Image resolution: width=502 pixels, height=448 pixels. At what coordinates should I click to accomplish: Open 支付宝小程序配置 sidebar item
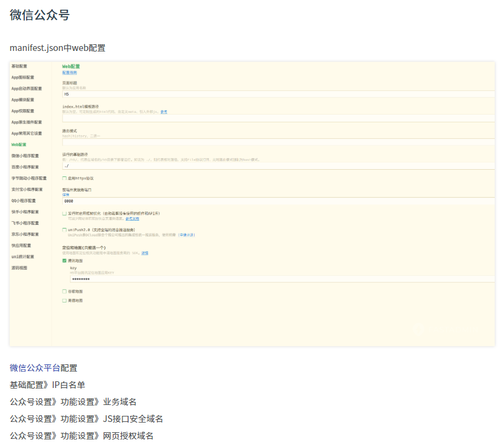[27, 190]
